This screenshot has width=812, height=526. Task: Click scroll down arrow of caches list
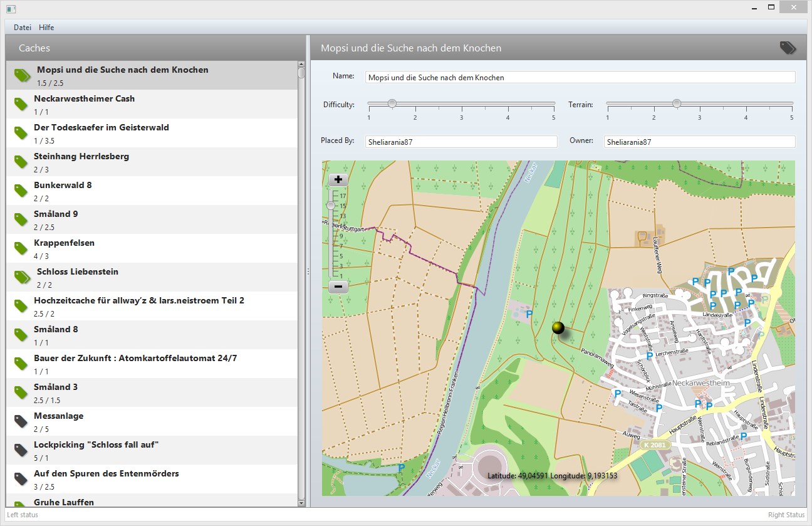[x=301, y=502]
